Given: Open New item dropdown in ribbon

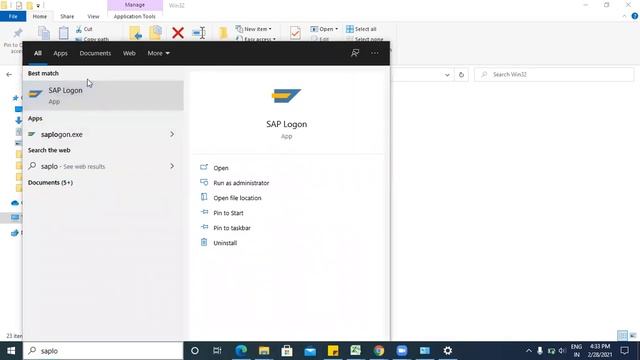Looking at the screenshot, I should (x=253, y=29).
